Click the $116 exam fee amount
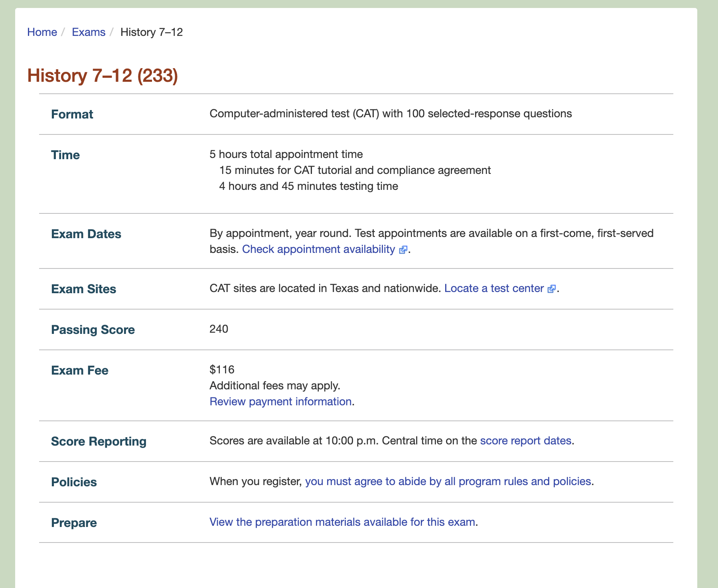This screenshot has height=588, width=718. click(x=222, y=369)
